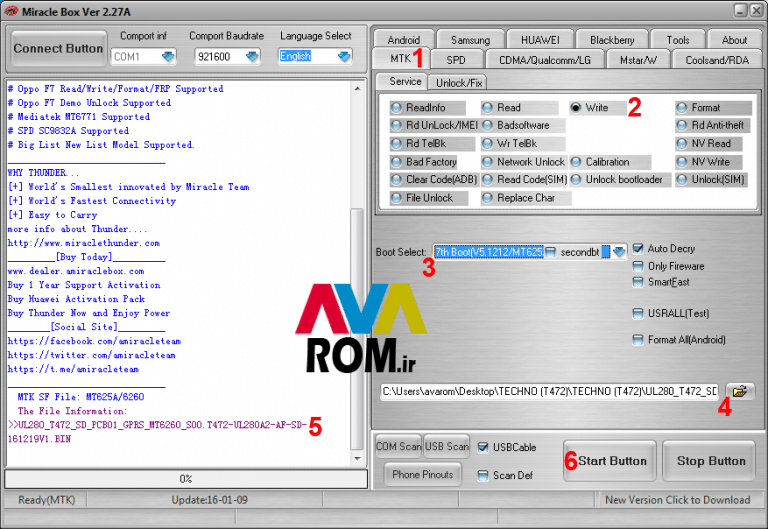
Task: Pick the Unlock bootloader option
Action: [x=577, y=180]
